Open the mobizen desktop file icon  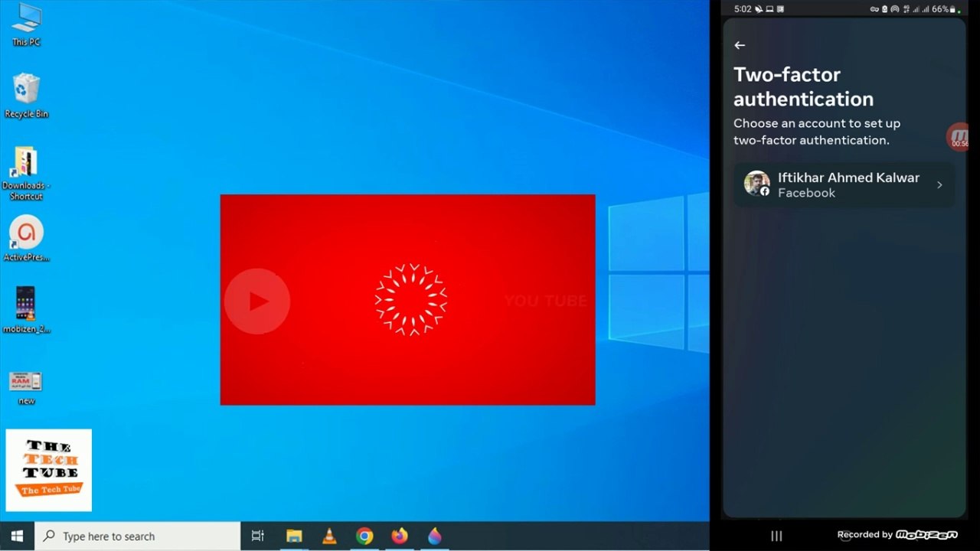pyautogui.click(x=26, y=310)
